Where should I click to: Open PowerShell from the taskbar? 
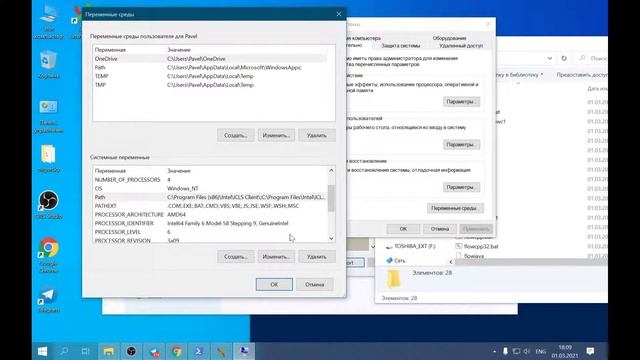(x=199, y=351)
